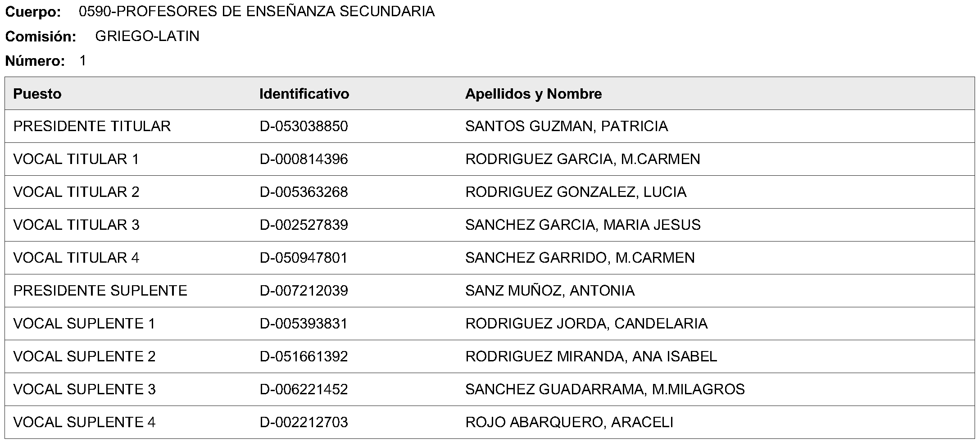Click the Identificativo column header
This screenshot has width=980, height=447.
click(304, 94)
